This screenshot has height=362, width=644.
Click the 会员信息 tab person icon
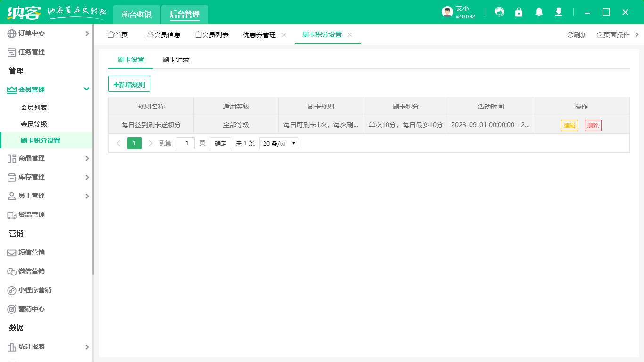pyautogui.click(x=150, y=34)
